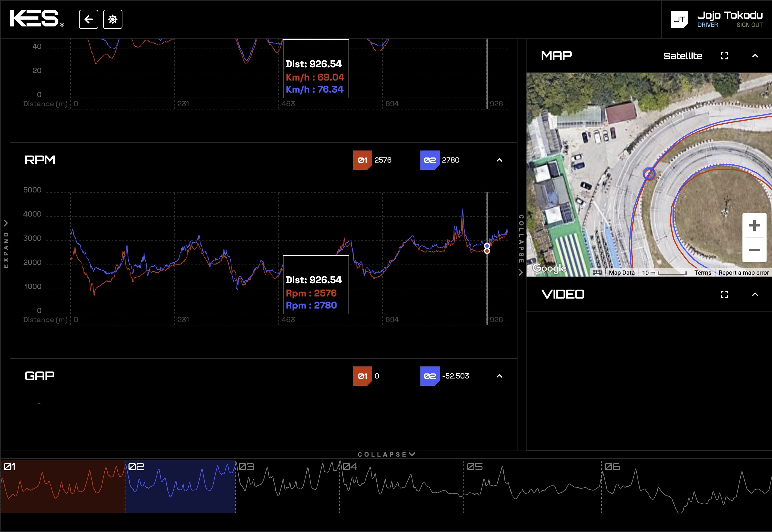Collapse the GAP chart section
The height and width of the screenshot is (532, 772).
[499, 376]
